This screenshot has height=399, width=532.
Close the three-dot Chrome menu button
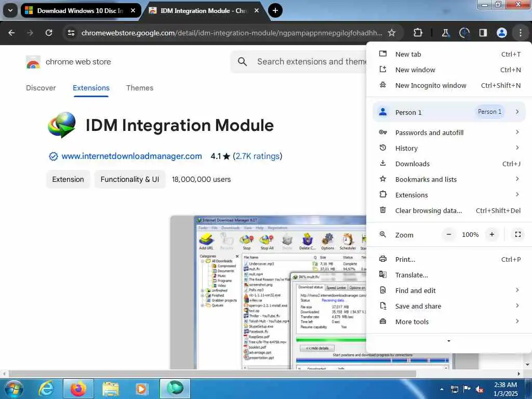520,33
